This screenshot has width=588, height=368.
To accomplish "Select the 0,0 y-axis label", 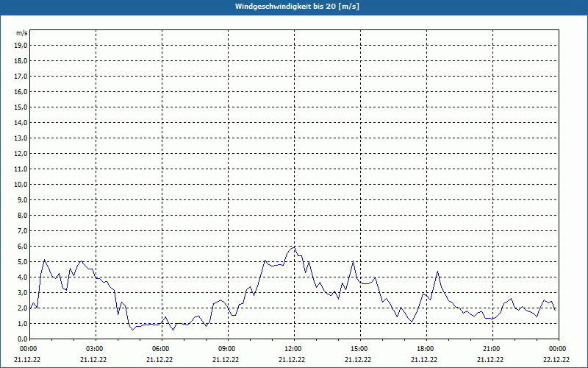I will tap(22, 339).
